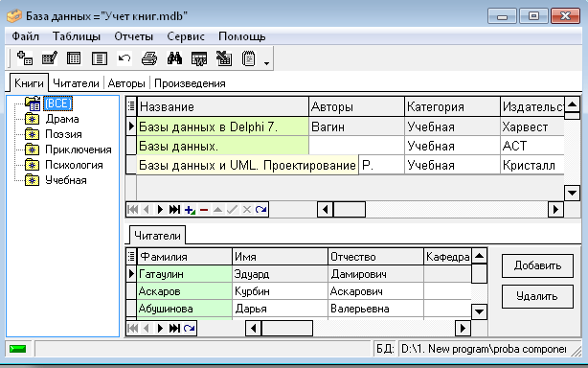The image size is (588, 368).
Task: Click the Отчество column header
Action: coord(375,257)
